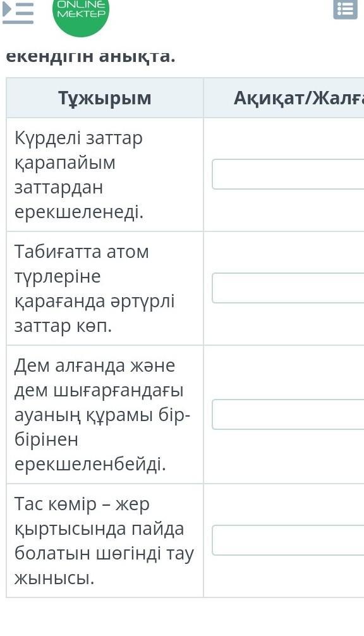Click the word 'жынысы.' in last row

[54, 578]
